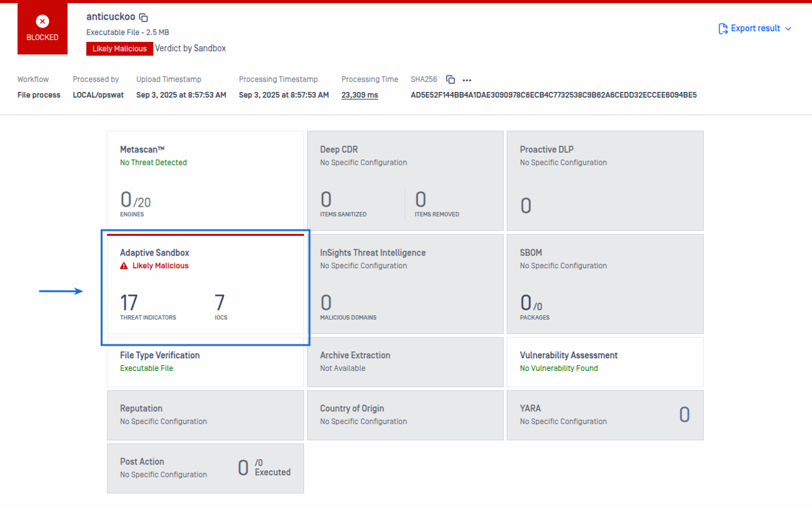Open the Adaptive Sandbox card title
Image resolution: width=812 pixels, height=511 pixels.
click(155, 252)
